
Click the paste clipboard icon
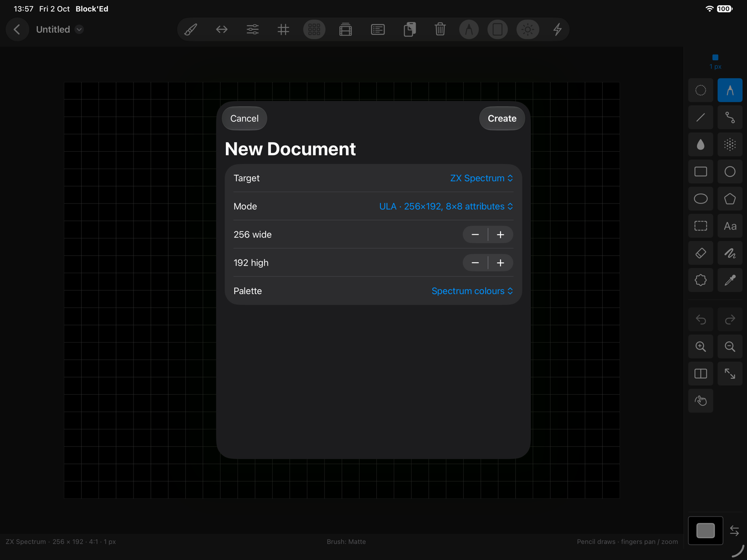409,29
